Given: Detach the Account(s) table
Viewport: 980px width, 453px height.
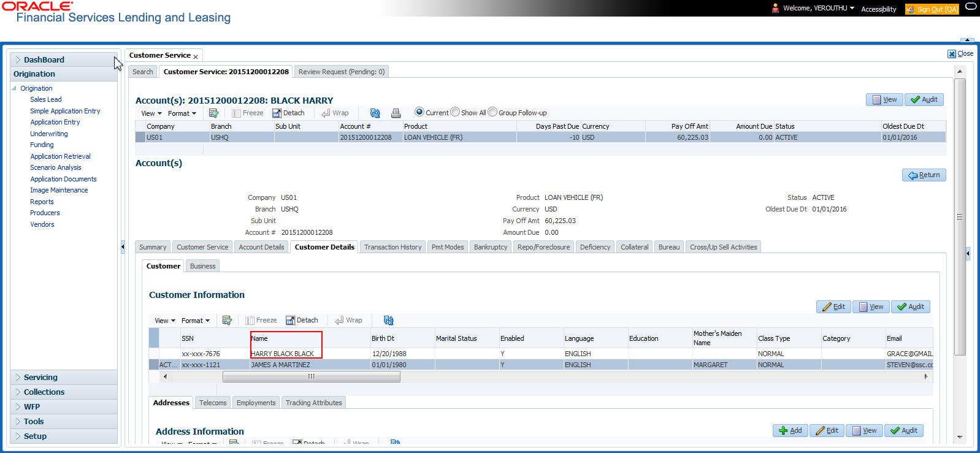Looking at the screenshot, I should tap(288, 113).
